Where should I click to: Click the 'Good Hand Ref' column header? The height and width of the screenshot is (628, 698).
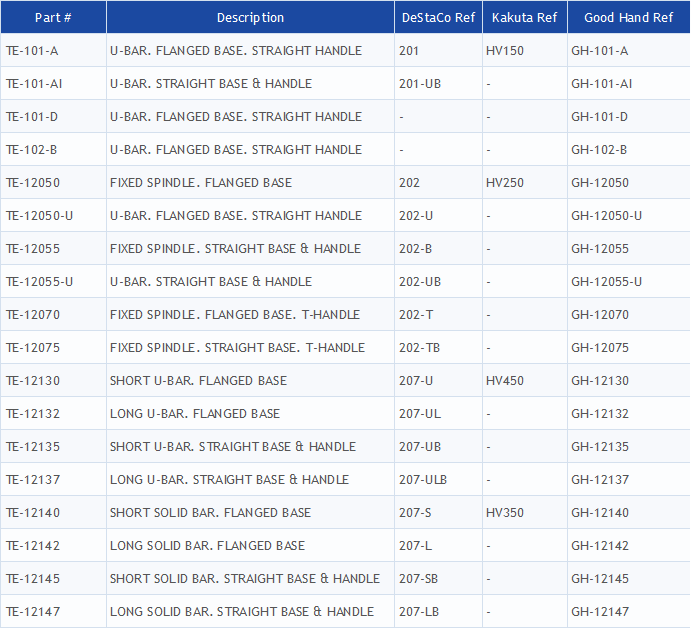(x=629, y=17)
